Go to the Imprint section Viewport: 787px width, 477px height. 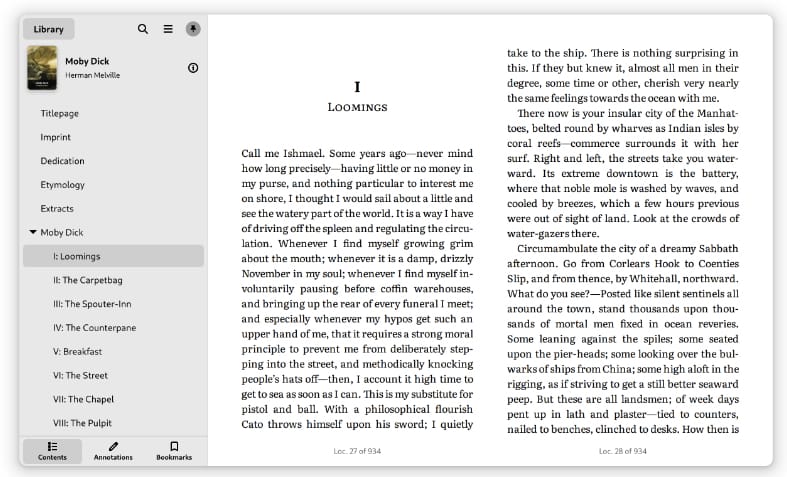click(x=56, y=137)
